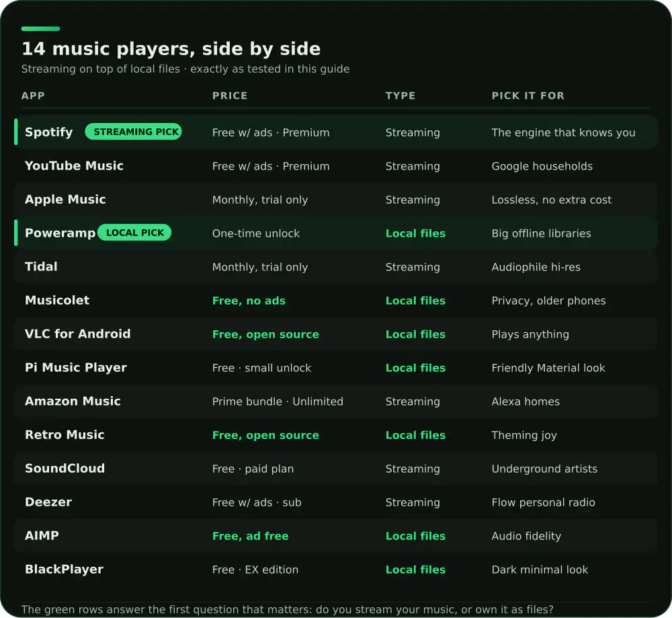Image resolution: width=672 pixels, height=618 pixels.
Task: Click the 'Friendly Material look' cell
Action: pyautogui.click(x=548, y=368)
